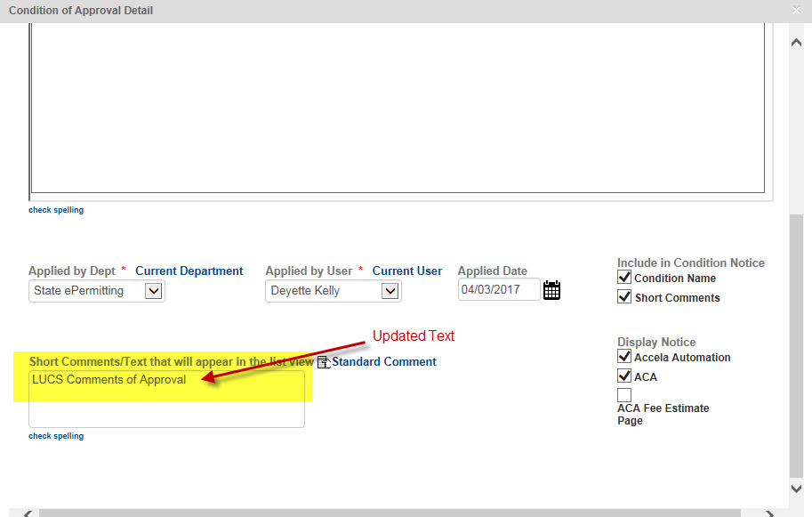This screenshot has width=812, height=517.
Task: Click the Current User link
Action: (x=406, y=271)
